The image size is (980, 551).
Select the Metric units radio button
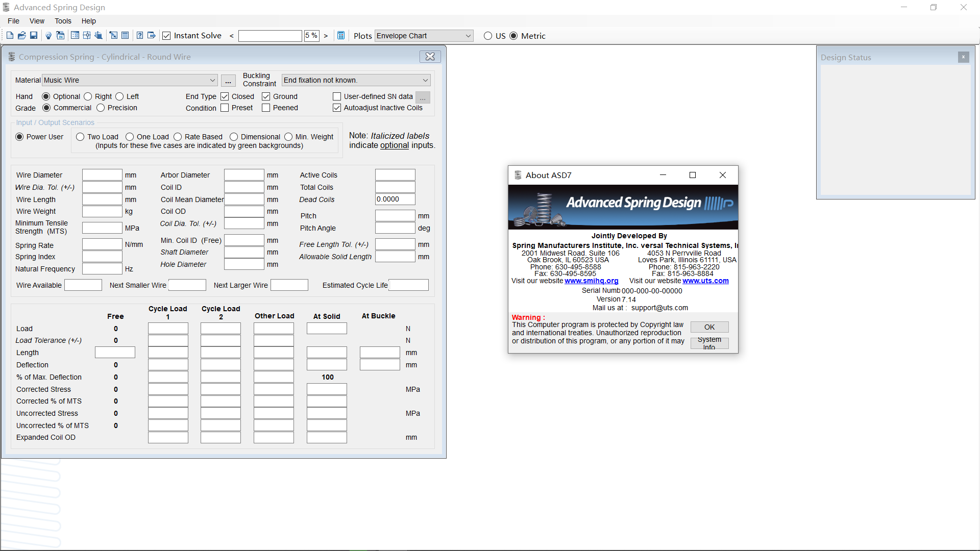click(x=513, y=36)
